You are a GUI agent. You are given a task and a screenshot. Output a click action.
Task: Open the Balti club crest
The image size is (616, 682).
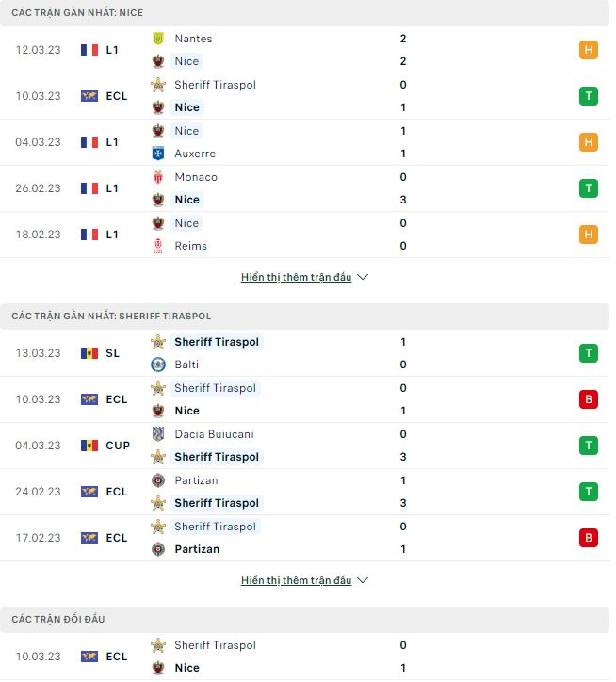(x=158, y=365)
